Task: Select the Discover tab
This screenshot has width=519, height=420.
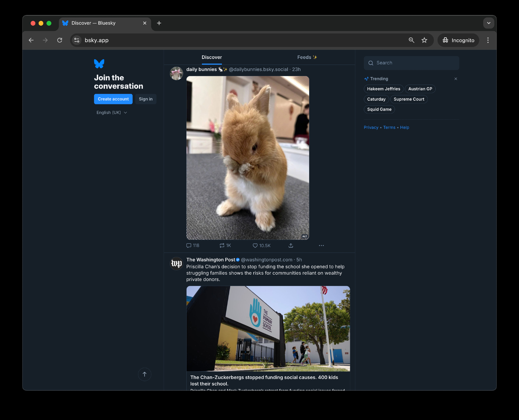Action: [212, 57]
